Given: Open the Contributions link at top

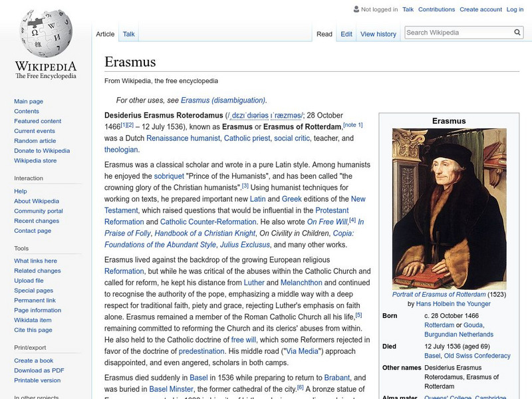Looking at the screenshot, I should point(436,10).
